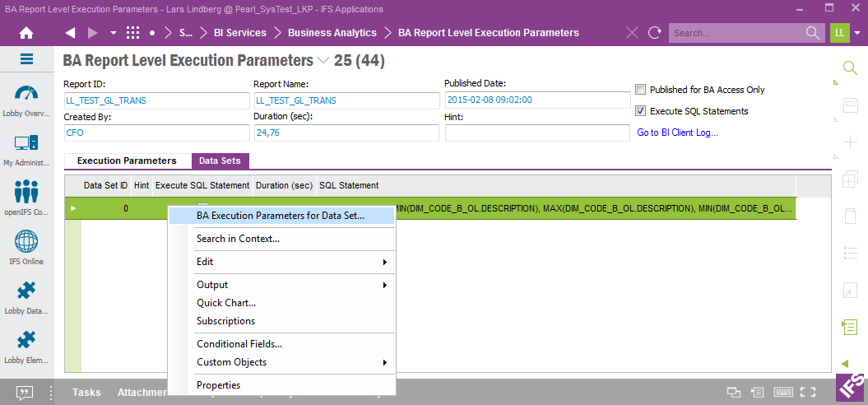This screenshot has height=405, width=868.
Task: Click the green detail panel icon at right
Action: click(850, 327)
